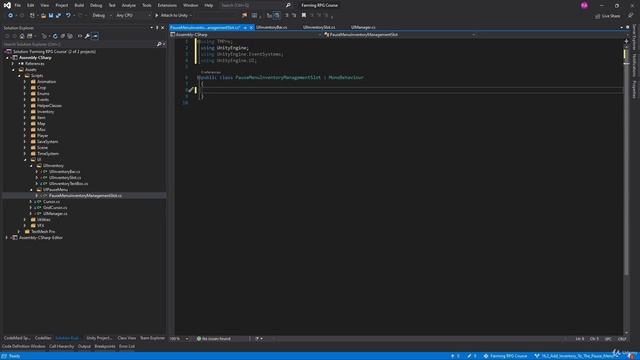Click the Live Share button
Screen dimensions: 640x360
(608, 16)
